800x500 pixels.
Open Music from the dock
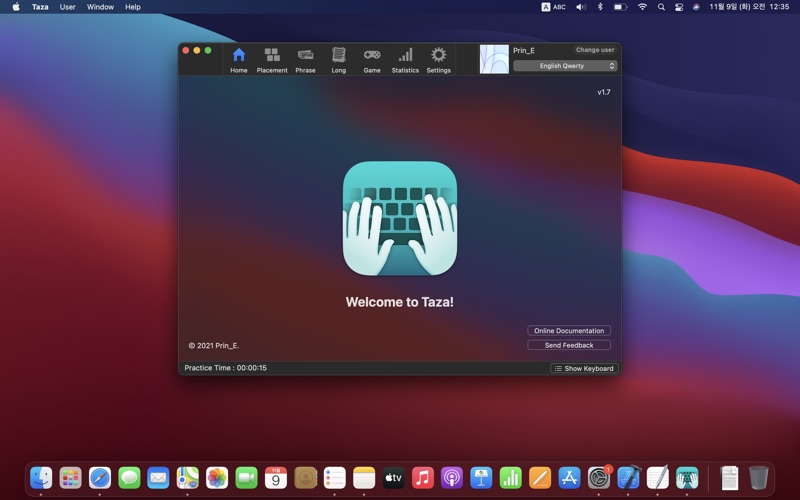(422, 478)
